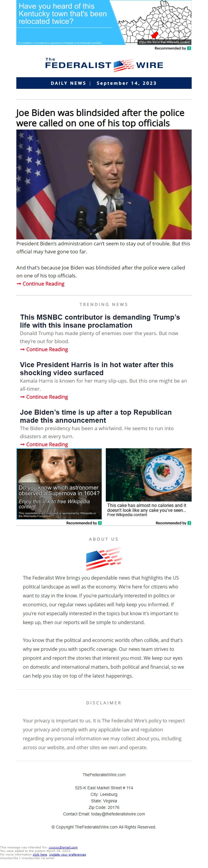Open MSNBC contributor Trump headline
The image size is (208, 868).
pos(100,321)
